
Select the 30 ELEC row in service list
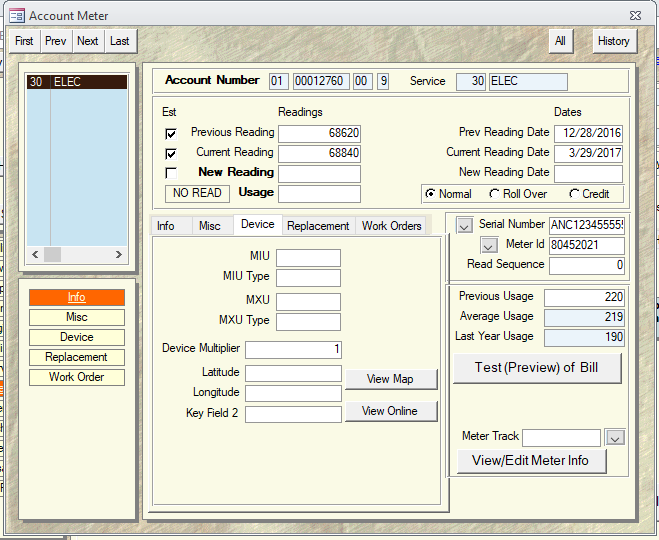click(x=77, y=82)
